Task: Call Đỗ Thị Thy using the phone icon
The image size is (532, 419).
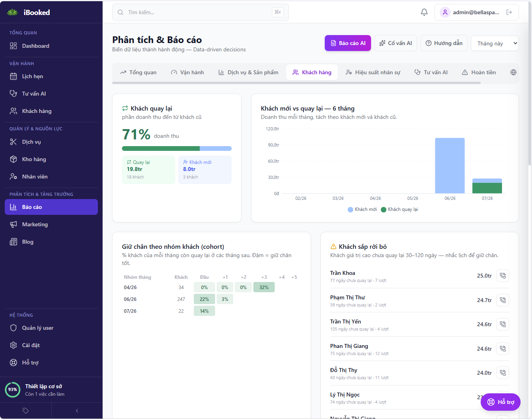Action: pyautogui.click(x=503, y=373)
